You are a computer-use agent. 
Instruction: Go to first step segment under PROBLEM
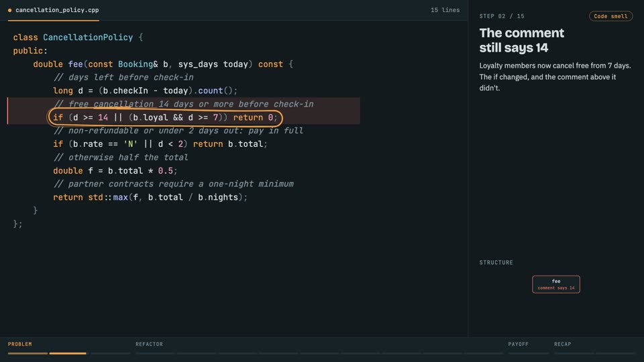[x=28, y=353]
